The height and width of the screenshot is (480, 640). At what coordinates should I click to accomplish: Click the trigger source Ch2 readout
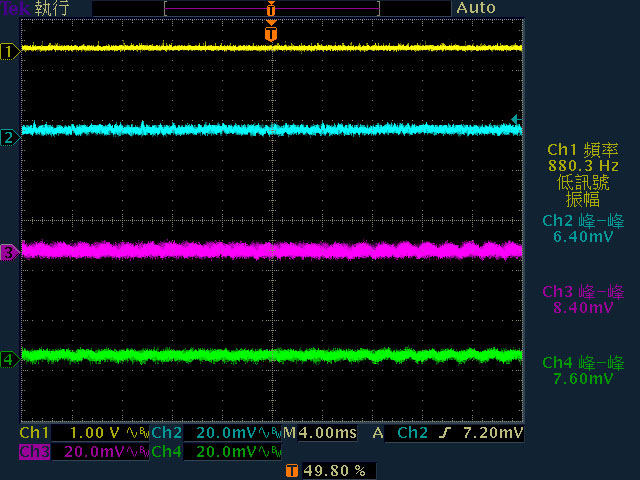[412, 433]
